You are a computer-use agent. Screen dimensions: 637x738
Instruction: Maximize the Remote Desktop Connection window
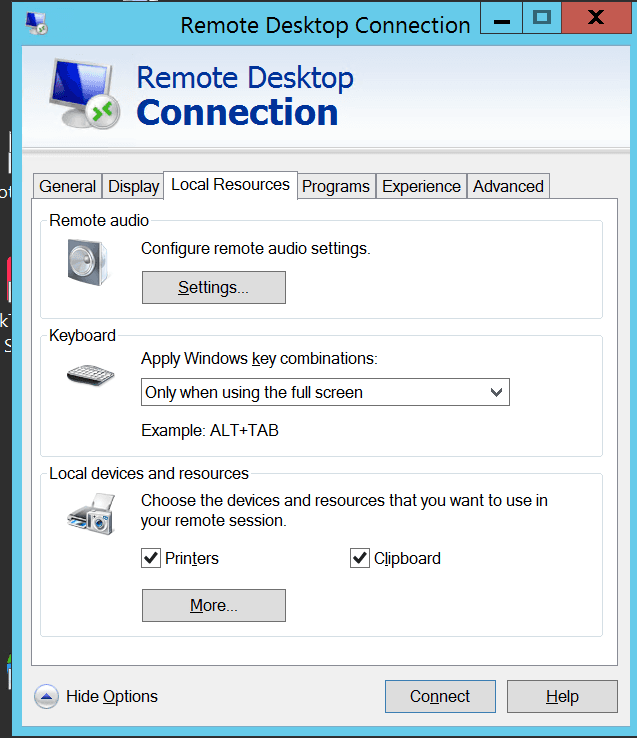[x=542, y=17]
